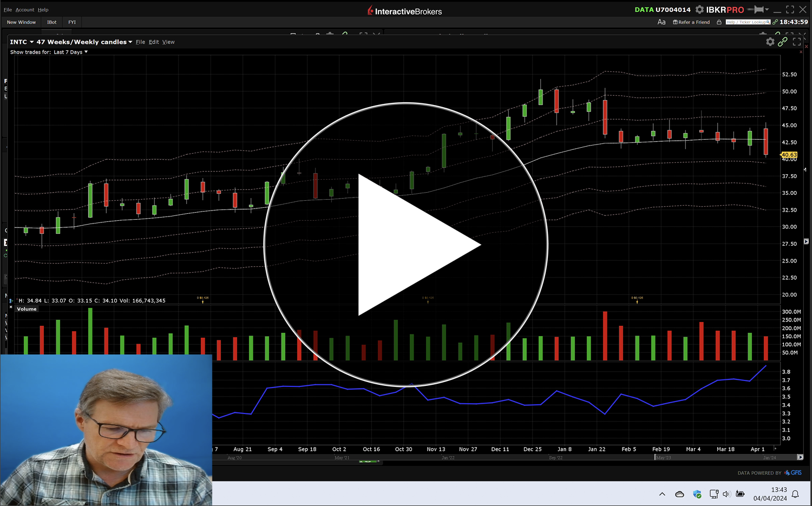Click the Windows Security shield in tray
812x506 pixels.
pos(697,494)
